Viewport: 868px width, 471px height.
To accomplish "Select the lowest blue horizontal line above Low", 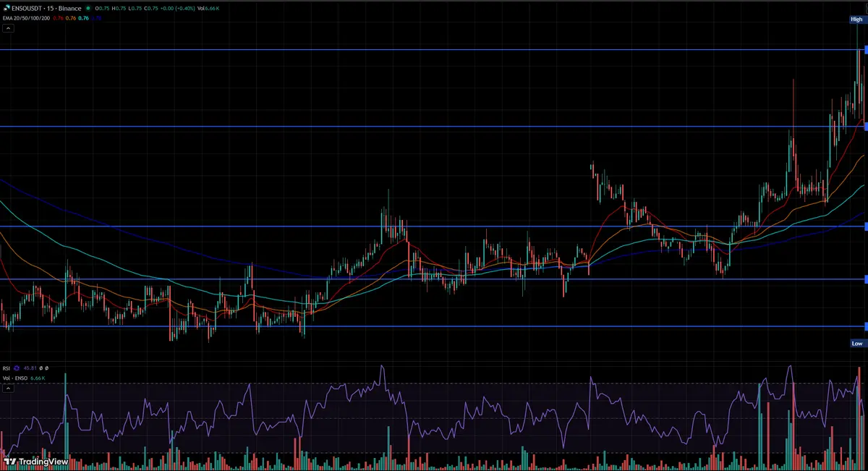I will click(434, 326).
